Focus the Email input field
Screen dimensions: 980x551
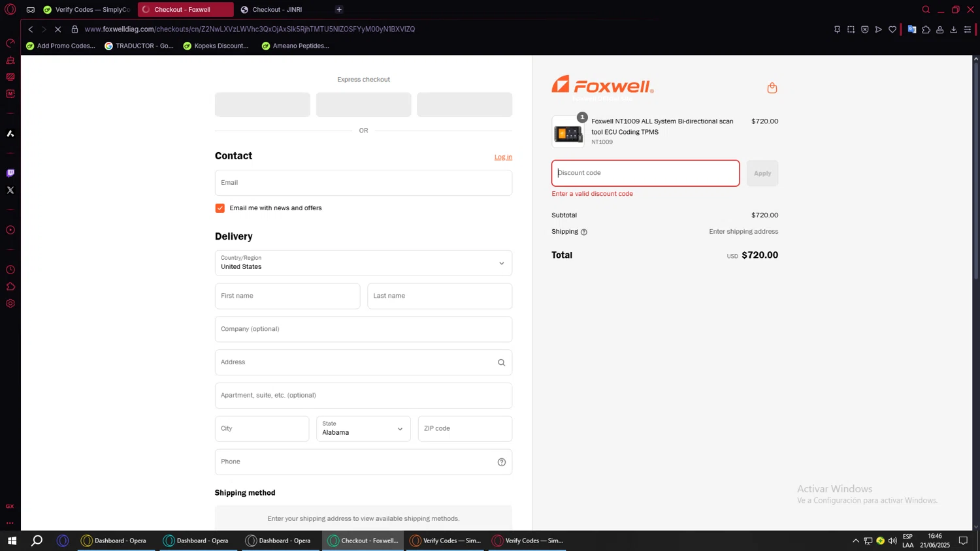click(363, 183)
